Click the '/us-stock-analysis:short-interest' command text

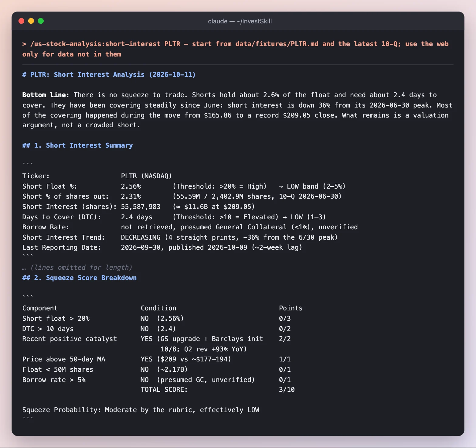[95, 44]
